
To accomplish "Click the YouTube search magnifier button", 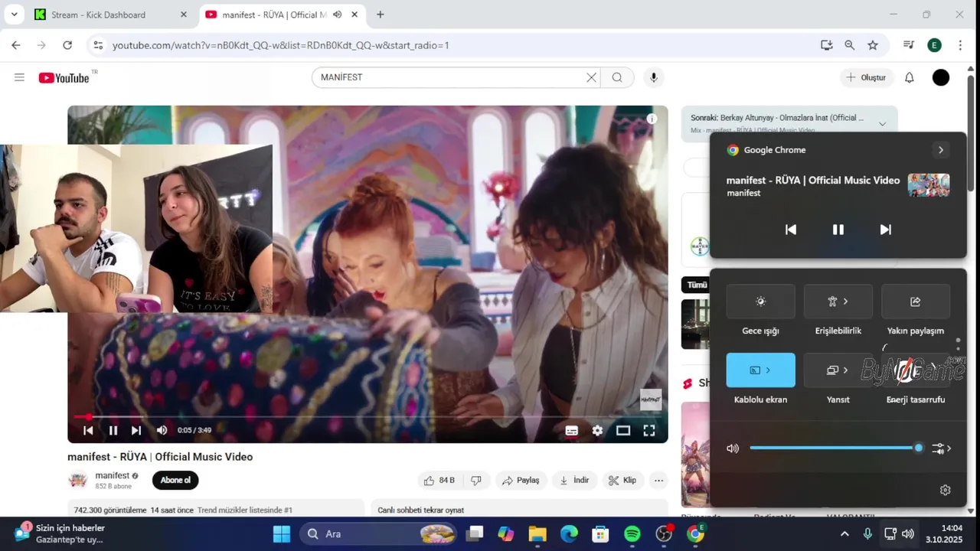I will coord(617,77).
